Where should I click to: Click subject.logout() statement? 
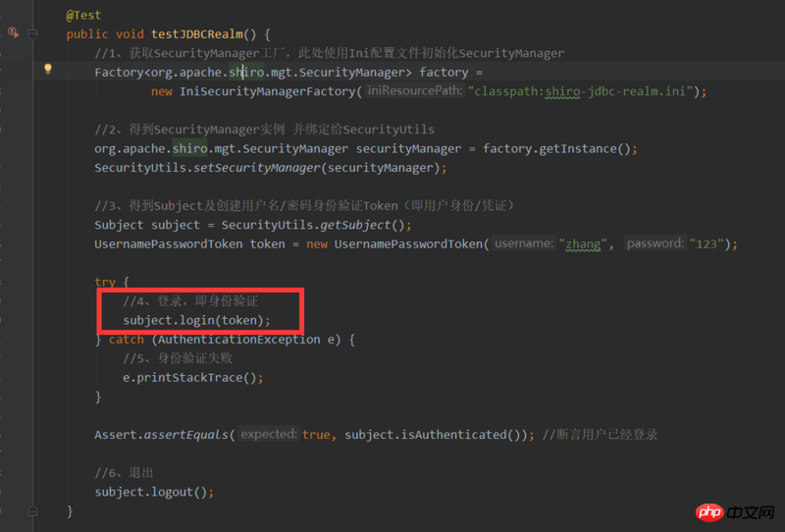click(154, 492)
